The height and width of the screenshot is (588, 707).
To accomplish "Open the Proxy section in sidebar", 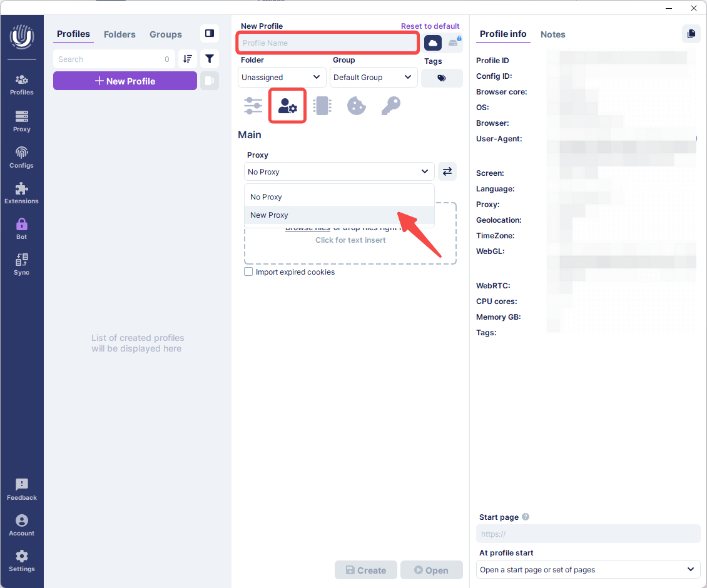I will point(22,121).
